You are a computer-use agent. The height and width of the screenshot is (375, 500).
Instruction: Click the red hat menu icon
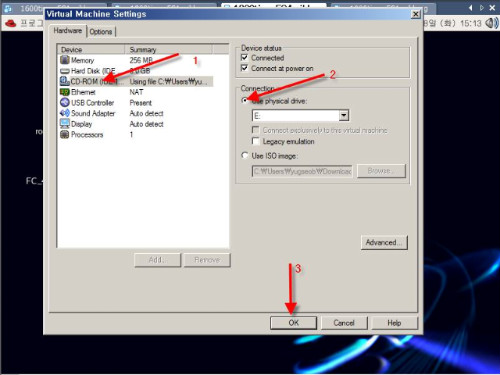click(11, 23)
